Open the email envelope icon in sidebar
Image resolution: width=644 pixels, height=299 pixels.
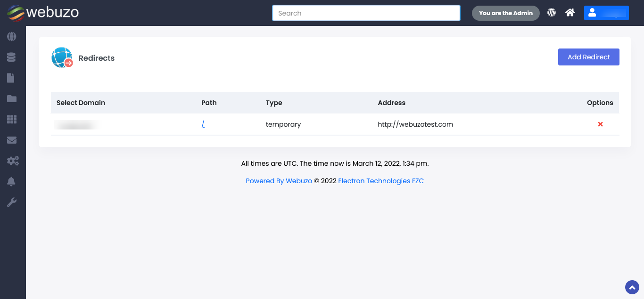(12, 140)
